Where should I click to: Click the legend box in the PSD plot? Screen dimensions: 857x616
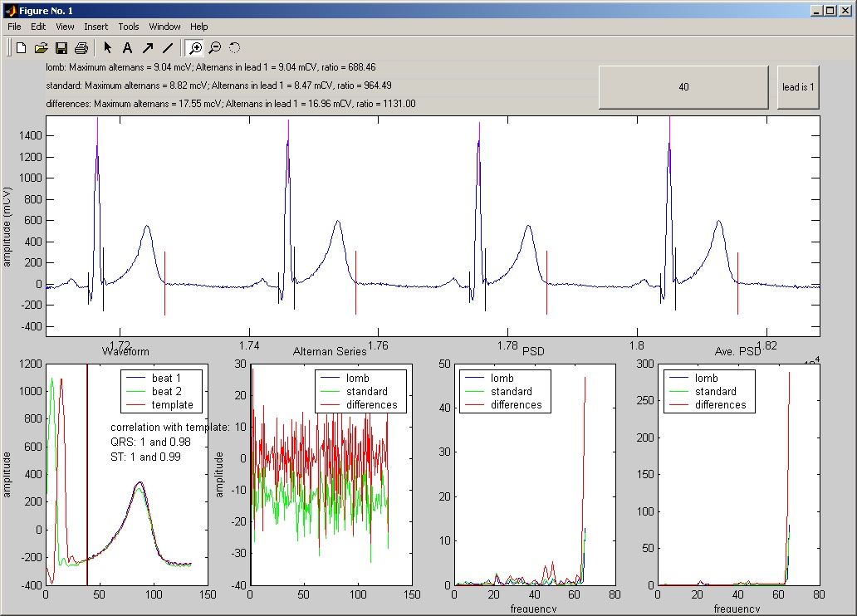point(504,391)
